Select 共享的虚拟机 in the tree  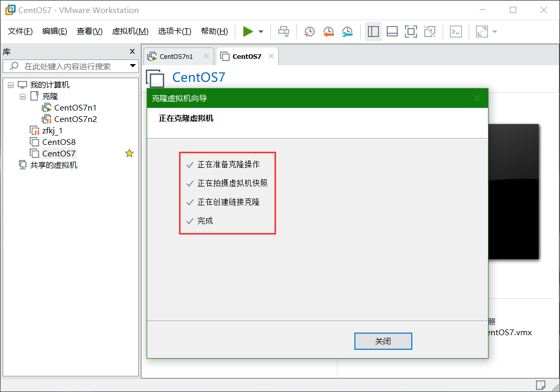[x=54, y=165]
